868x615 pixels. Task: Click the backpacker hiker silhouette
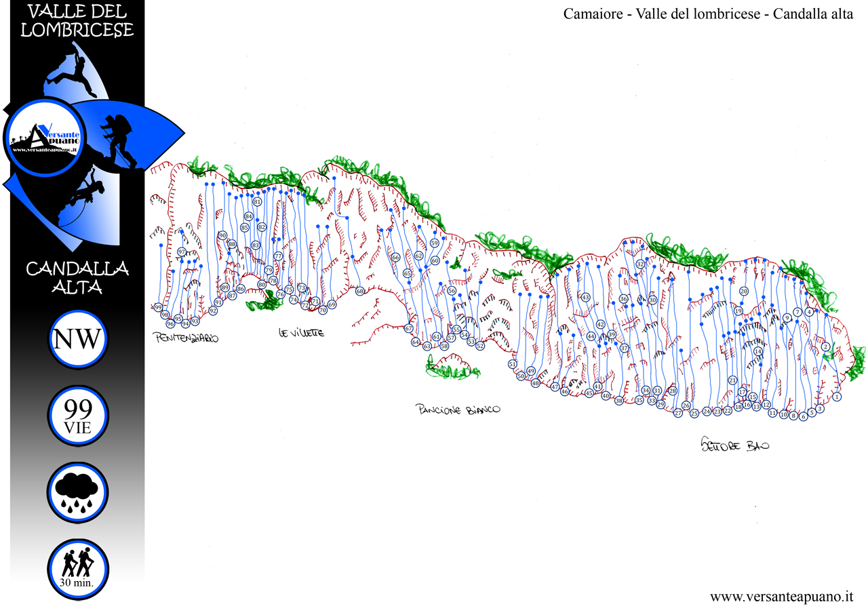click(114, 138)
